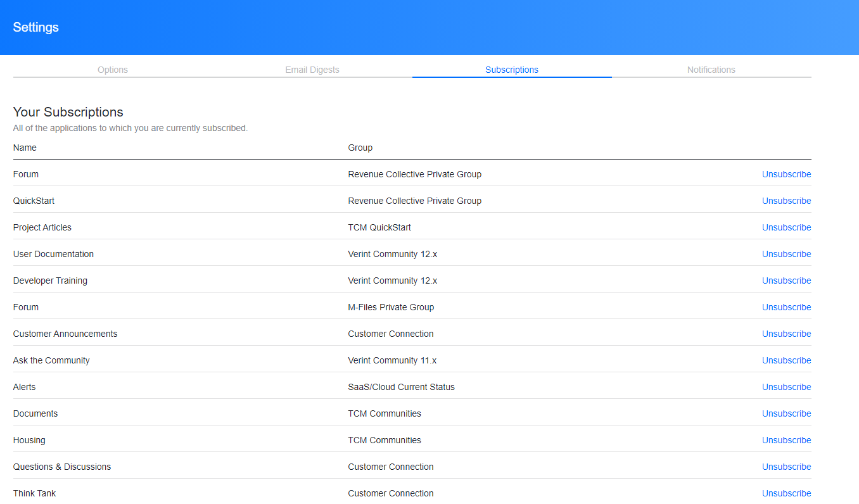Unsubscribe from Questions & Discussions
The image size is (859, 504).
tap(786, 467)
